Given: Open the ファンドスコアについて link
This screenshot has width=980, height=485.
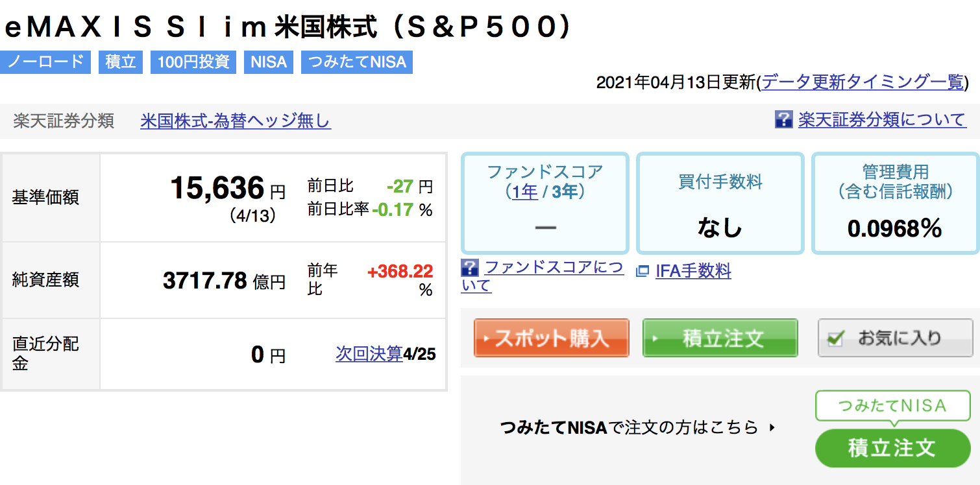Looking at the screenshot, I should (x=543, y=276).
